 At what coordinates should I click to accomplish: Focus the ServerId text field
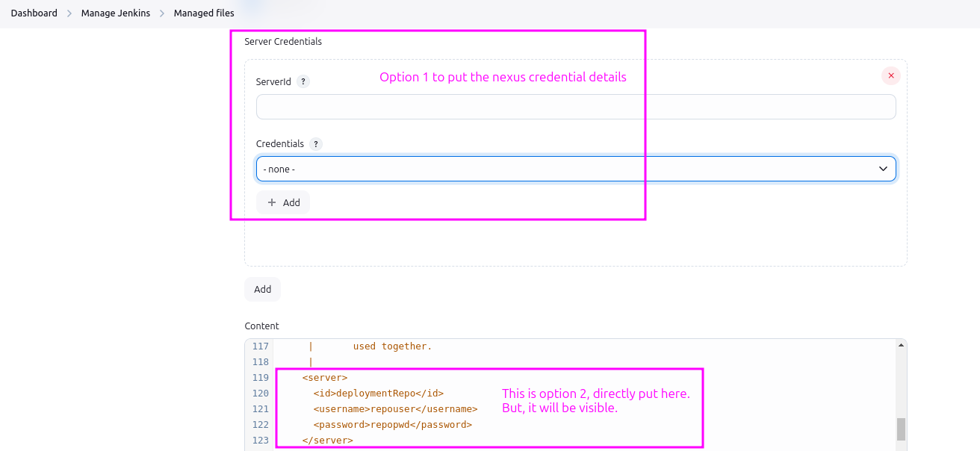pos(575,107)
